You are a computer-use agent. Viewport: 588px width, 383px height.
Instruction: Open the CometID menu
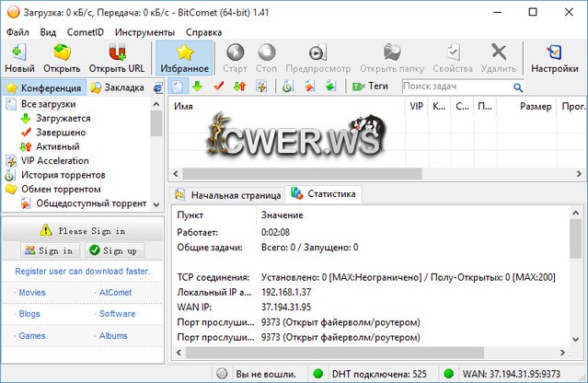[86, 32]
